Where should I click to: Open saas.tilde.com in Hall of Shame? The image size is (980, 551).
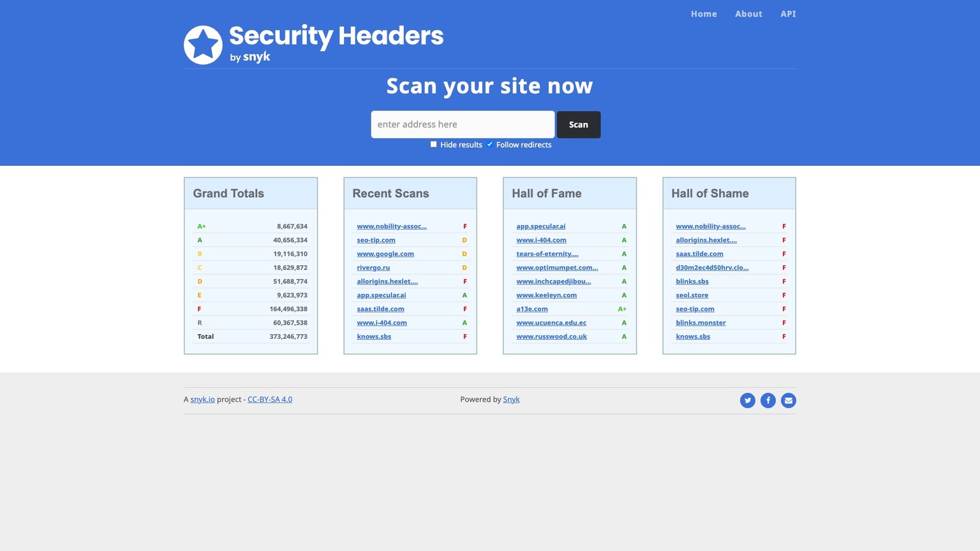[x=699, y=254]
